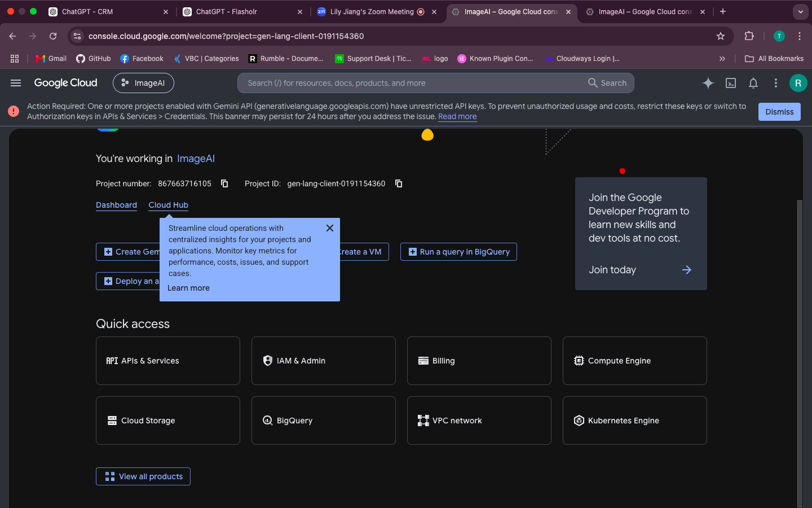Switch to the ChatGPT - Flasholr tab
Viewport: 812px width, 508px height.
pos(241,12)
